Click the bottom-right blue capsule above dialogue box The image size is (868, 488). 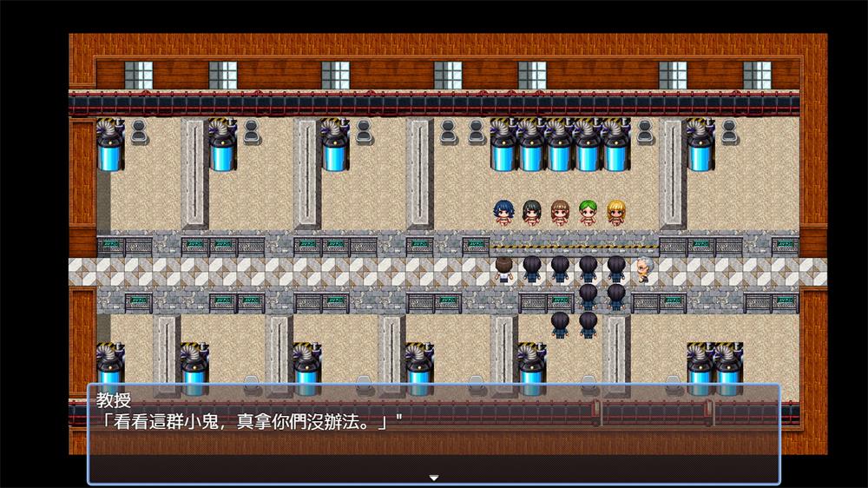coord(728,365)
